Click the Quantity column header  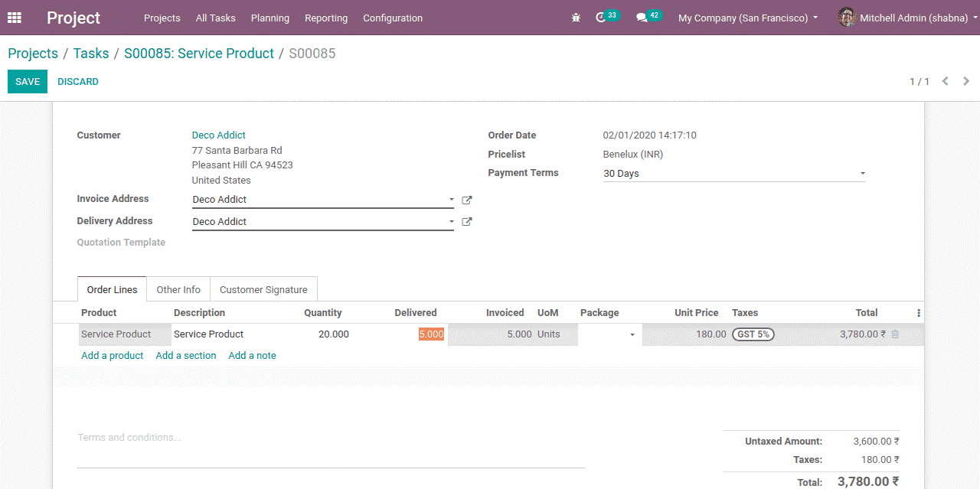(323, 313)
